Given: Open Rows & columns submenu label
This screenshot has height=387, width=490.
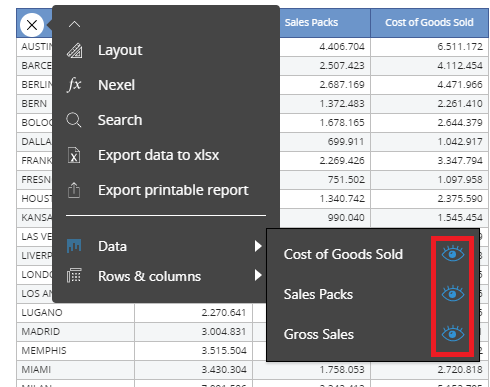Looking at the screenshot, I should tap(149, 276).
